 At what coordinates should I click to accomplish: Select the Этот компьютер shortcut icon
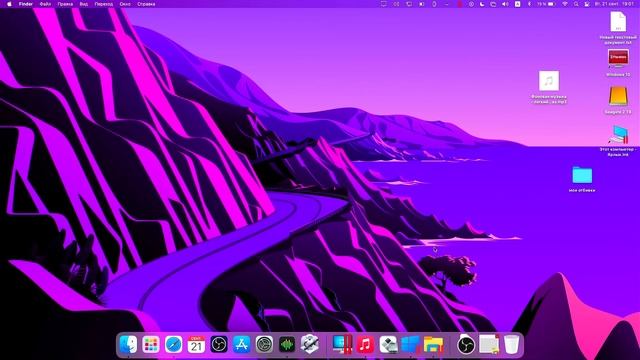point(618,135)
